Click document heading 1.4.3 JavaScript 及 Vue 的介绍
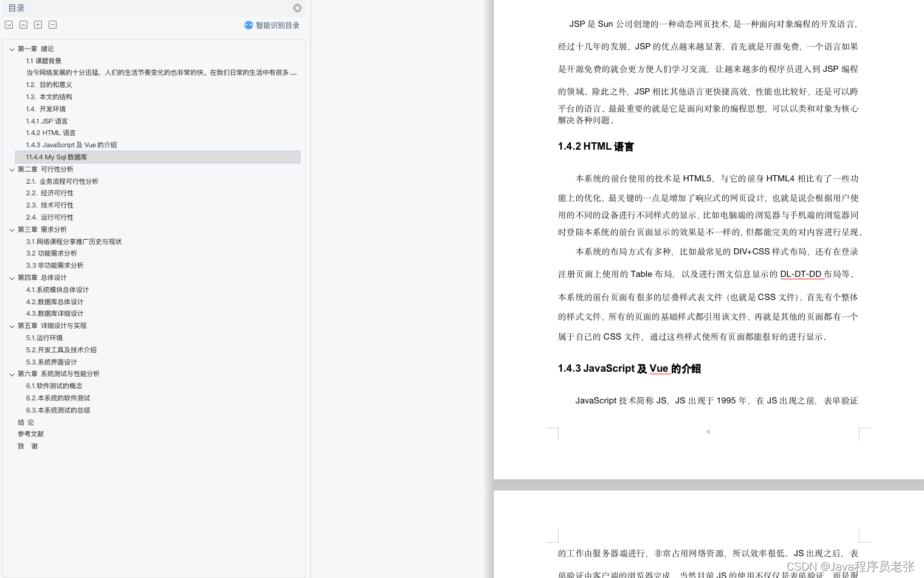Screen dimensions: 924x578 coord(629,369)
